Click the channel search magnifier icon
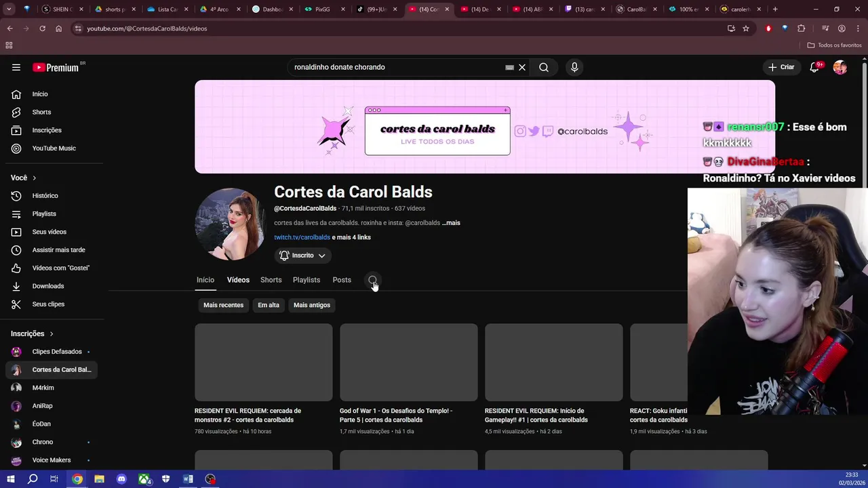 pyautogui.click(x=372, y=280)
